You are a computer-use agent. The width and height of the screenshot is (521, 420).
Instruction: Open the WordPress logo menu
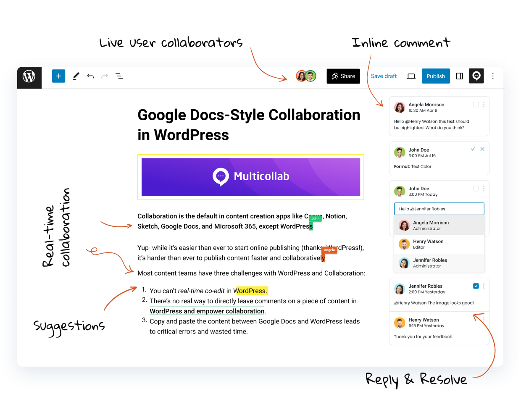click(x=29, y=77)
